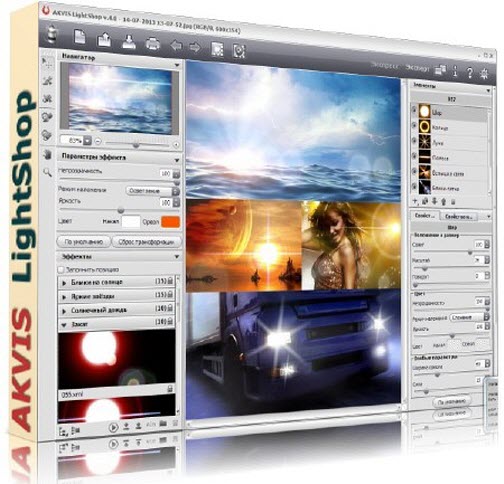Switch to Экспресс mode
504x484 pixels.
(385, 65)
